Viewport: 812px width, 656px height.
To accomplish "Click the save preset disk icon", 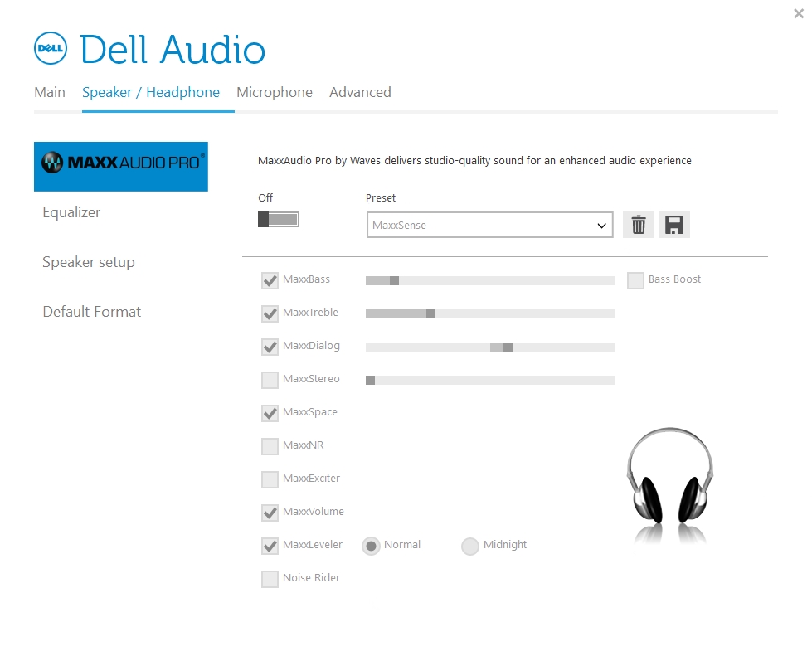I will click(673, 224).
